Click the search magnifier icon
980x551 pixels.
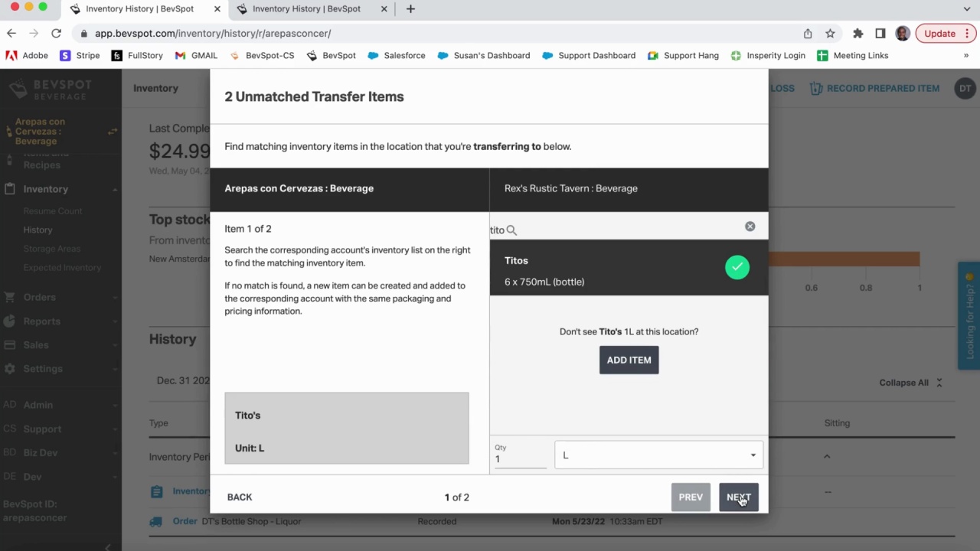click(511, 230)
